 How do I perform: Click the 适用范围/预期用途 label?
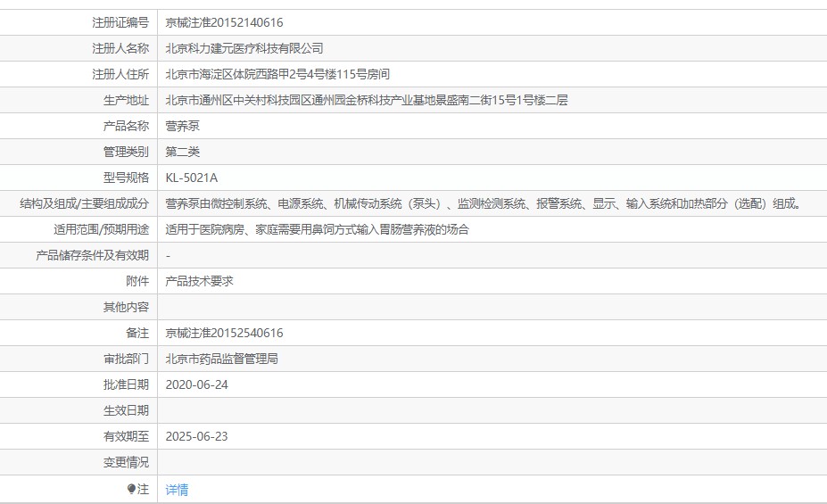click(102, 229)
